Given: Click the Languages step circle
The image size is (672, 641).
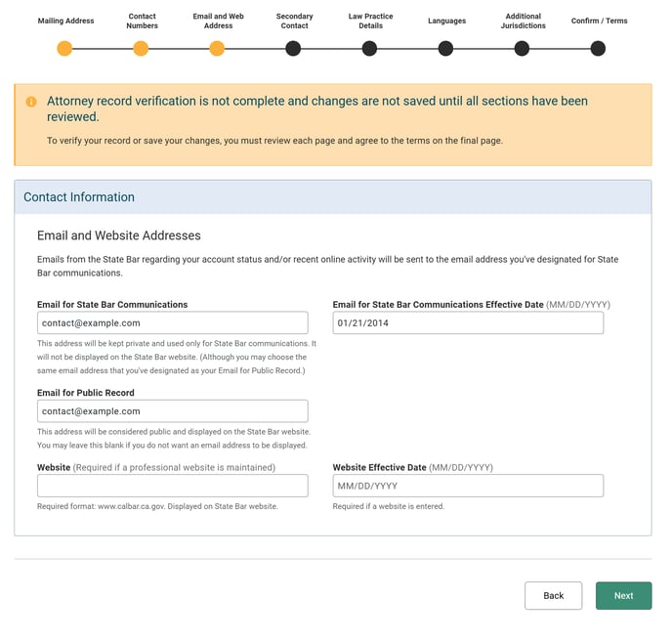Looking at the screenshot, I should click(445, 49).
